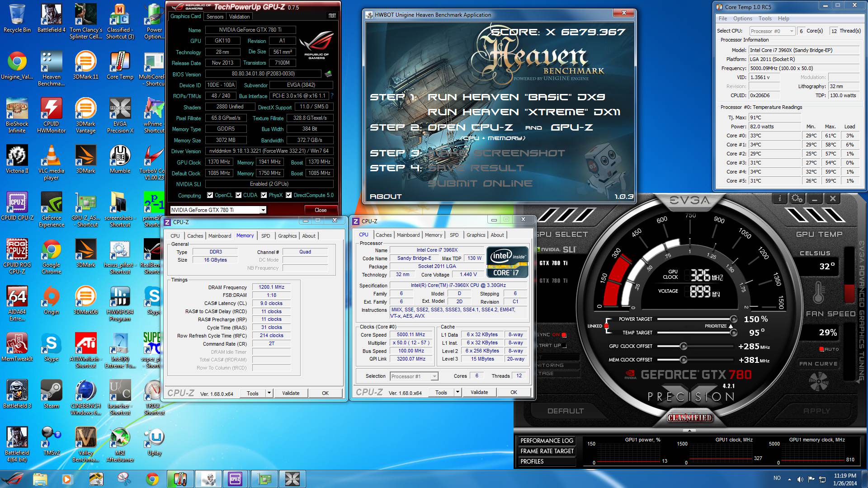868x488 pixels.
Task: Open EVGA Precision info button
Action: pos(779,198)
